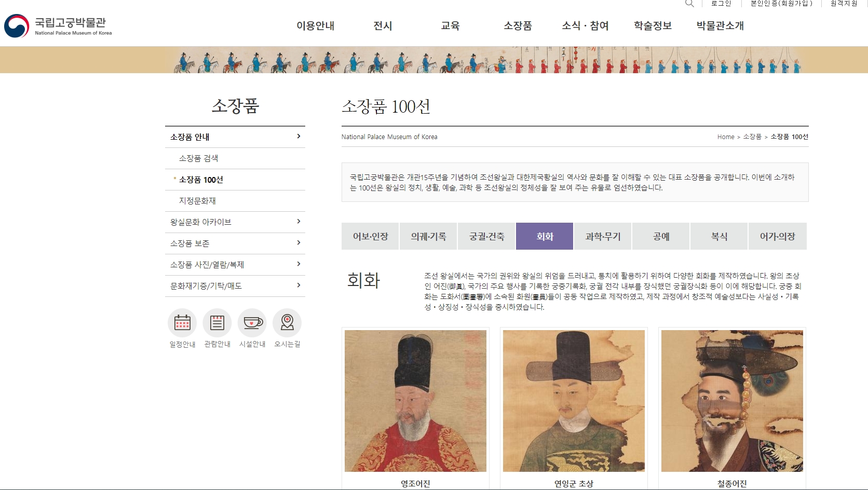Expand 소장품 사진/열람/복제 chevron arrow
Screen dimensions: 868x490
click(299, 264)
